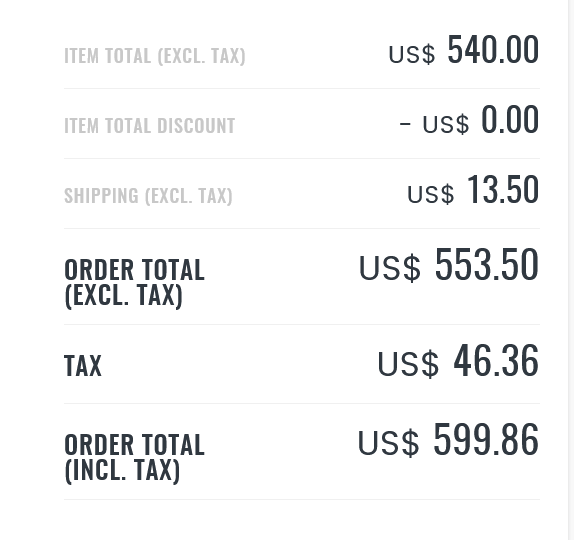Select the US$ 0.00 discount amount

click(481, 119)
